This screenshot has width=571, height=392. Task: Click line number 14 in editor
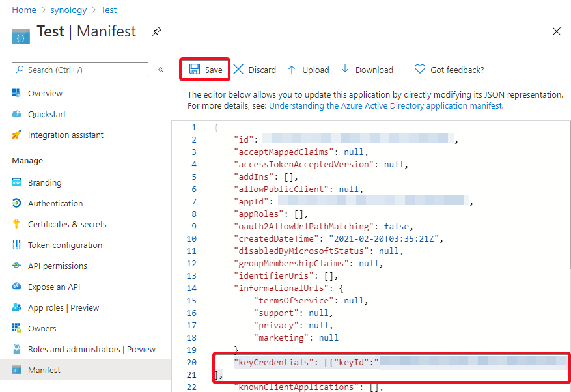click(191, 288)
